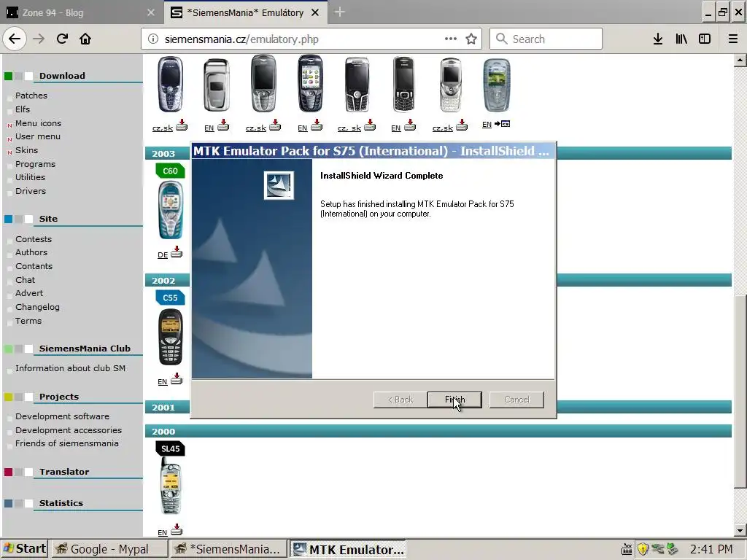This screenshot has height=560, width=747.
Task: Open the Contests link
Action: coord(34,238)
